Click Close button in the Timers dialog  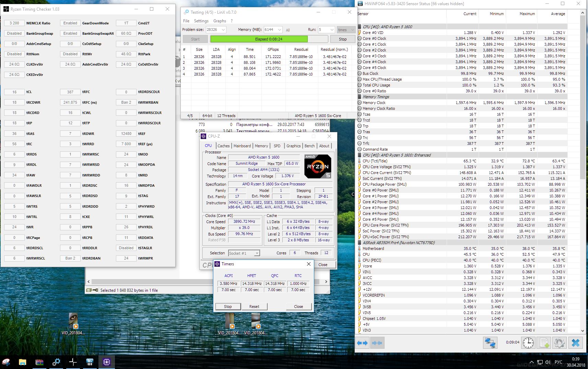coord(298,307)
